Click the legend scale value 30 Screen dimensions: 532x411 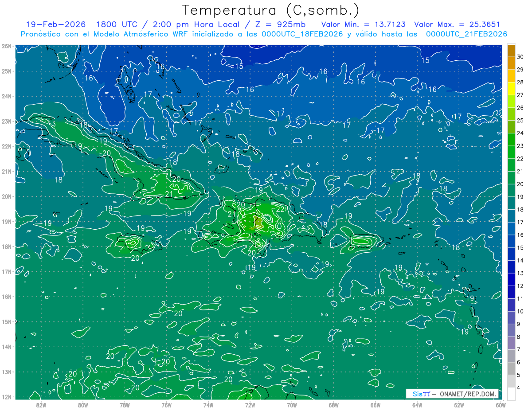tap(520, 57)
